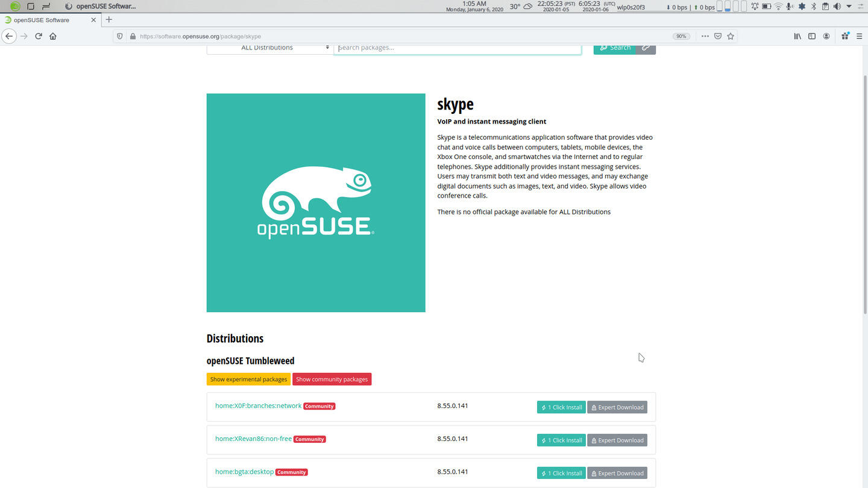Go back using the browser Back arrow
Image resolution: width=868 pixels, height=488 pixels.
[x=8, y=36]
